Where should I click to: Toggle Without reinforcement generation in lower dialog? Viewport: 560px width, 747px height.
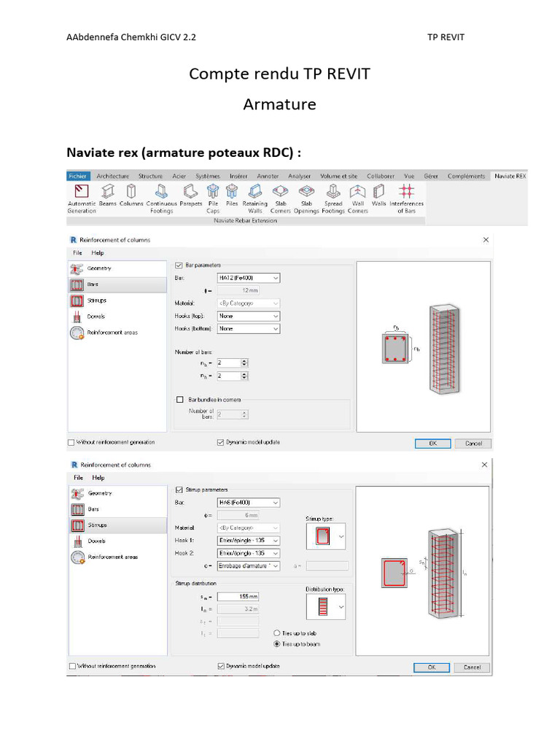(72, 667)
